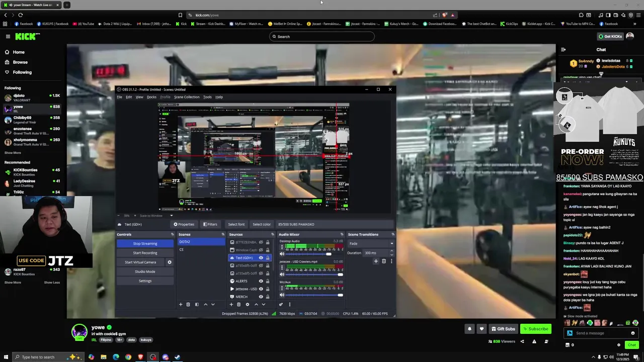The height and width of the screenshot is (362, 644).
Task: Open chat settings gear icon
Action: click(619, 345)
